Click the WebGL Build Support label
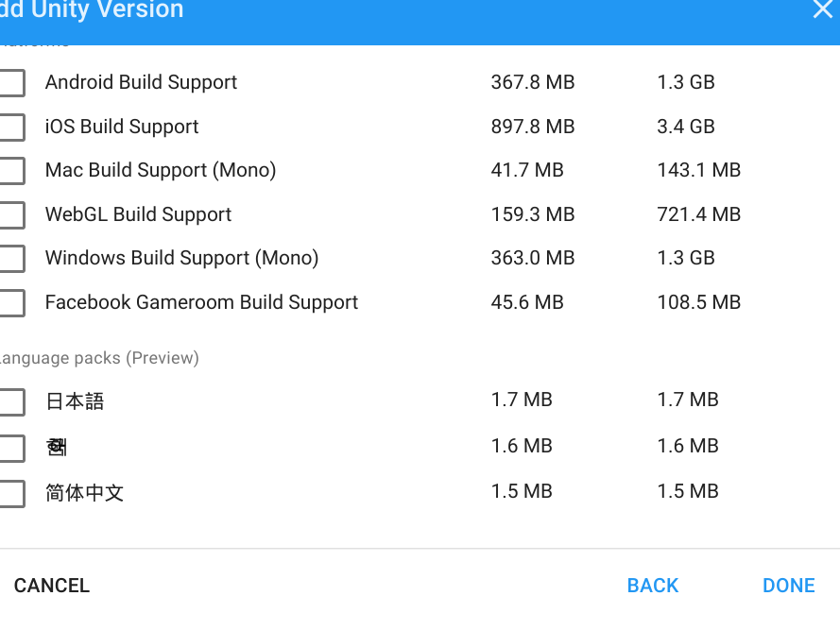This screenshot has width=840, height=630. [138, 214]
